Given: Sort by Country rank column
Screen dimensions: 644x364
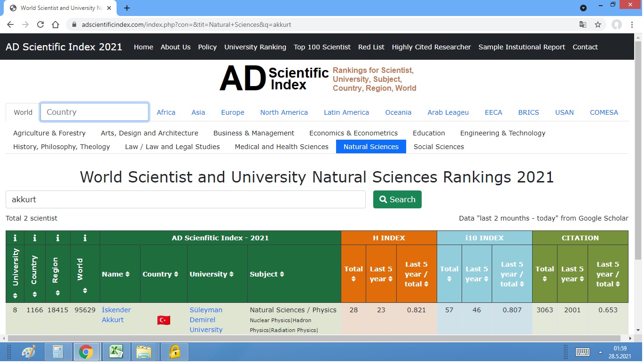Looking at the screenshot, I should (35, 294).
